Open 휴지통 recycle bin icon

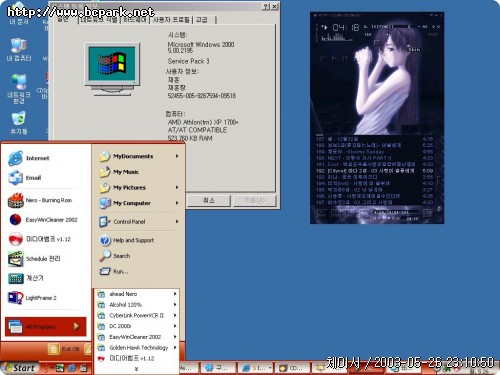[19, 123]
